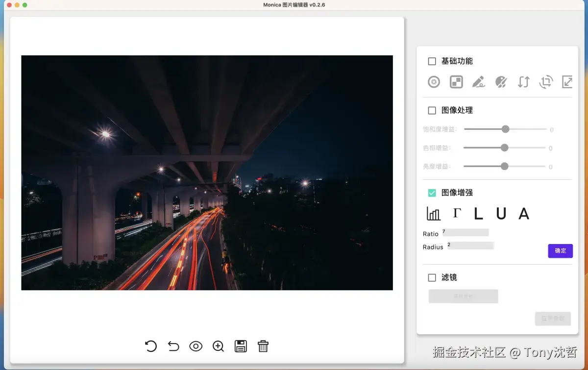Open the color palette adjustment tool
The width and height of the screenshot is (588, 370).
[x=501, y=82]
